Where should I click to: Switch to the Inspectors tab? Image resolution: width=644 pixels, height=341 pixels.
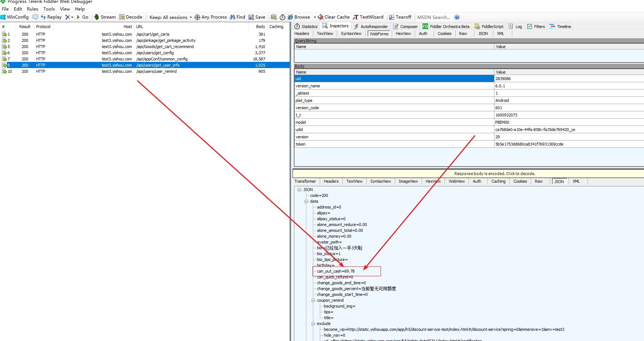click(335, 26)
